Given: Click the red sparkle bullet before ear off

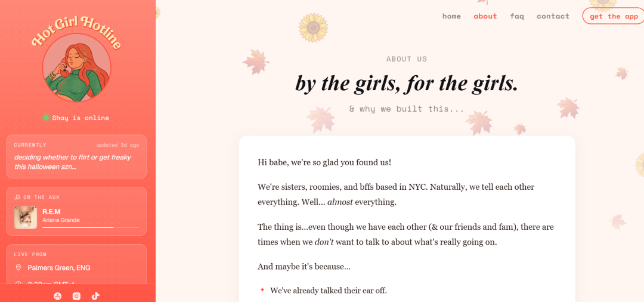Looking at the screenshot, I should (x=262, y=290).
